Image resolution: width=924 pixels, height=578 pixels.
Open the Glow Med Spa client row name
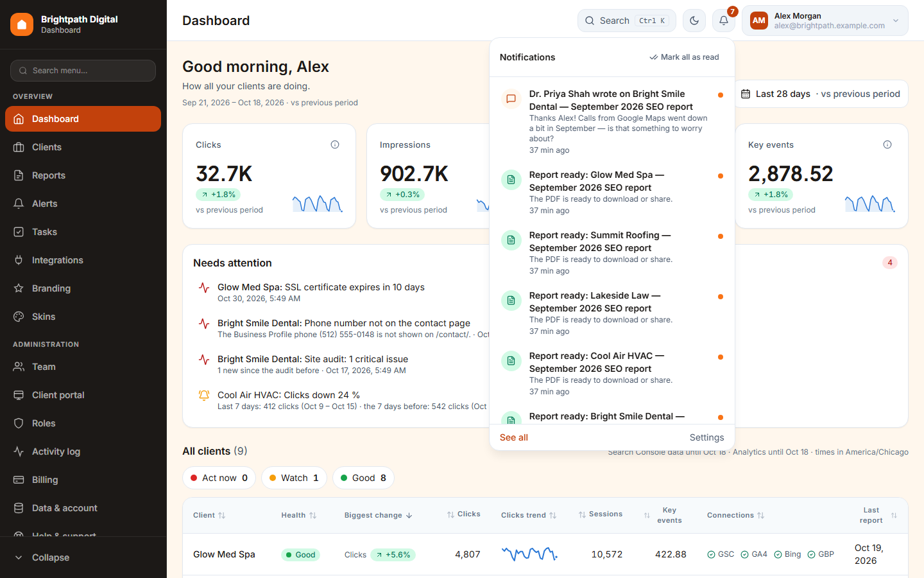pyautogui.click(x=224, y=554)
